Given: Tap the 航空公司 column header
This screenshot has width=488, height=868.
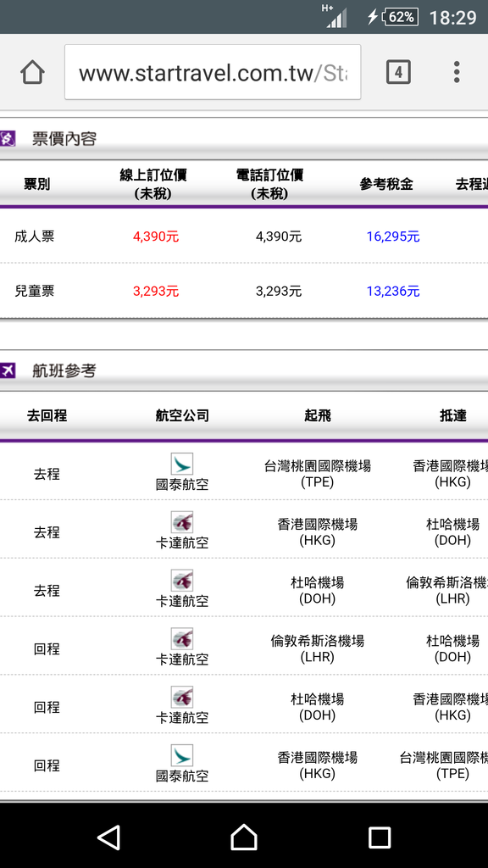Looking at the screenshot, I should (182, 415).
